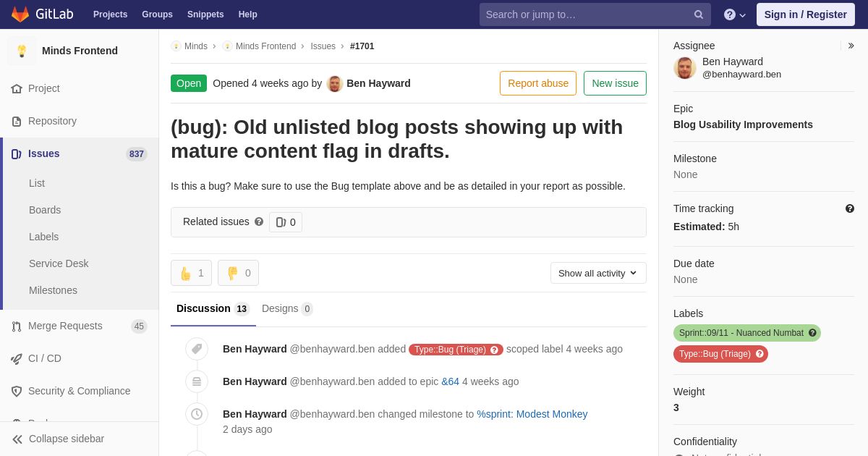Click help icon on Sprint::09/11 label
The image size is (868, 456).
(812, 333)
